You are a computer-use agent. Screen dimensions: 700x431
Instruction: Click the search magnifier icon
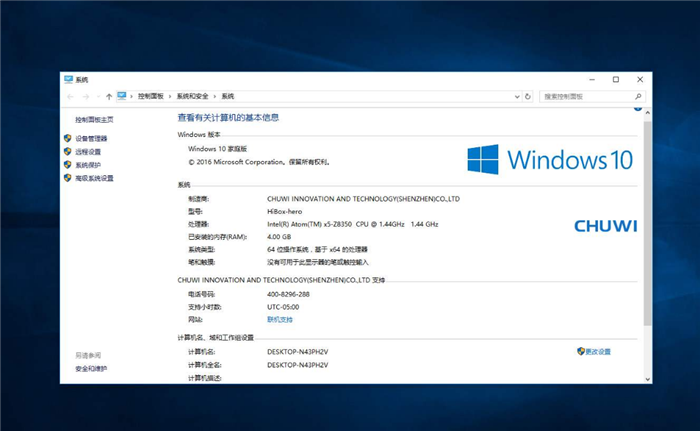(638, 96)
